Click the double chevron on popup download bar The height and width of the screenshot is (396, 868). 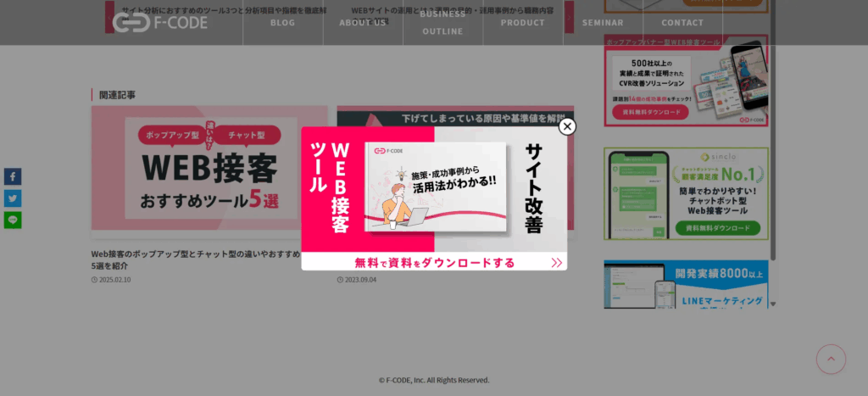pos(556,263)
